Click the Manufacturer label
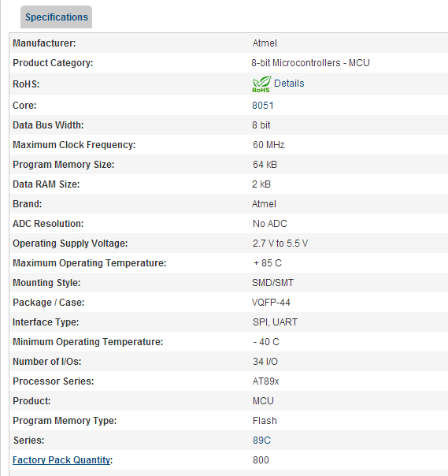This screenshot has width=448, height=476. [x=44, y=43]
